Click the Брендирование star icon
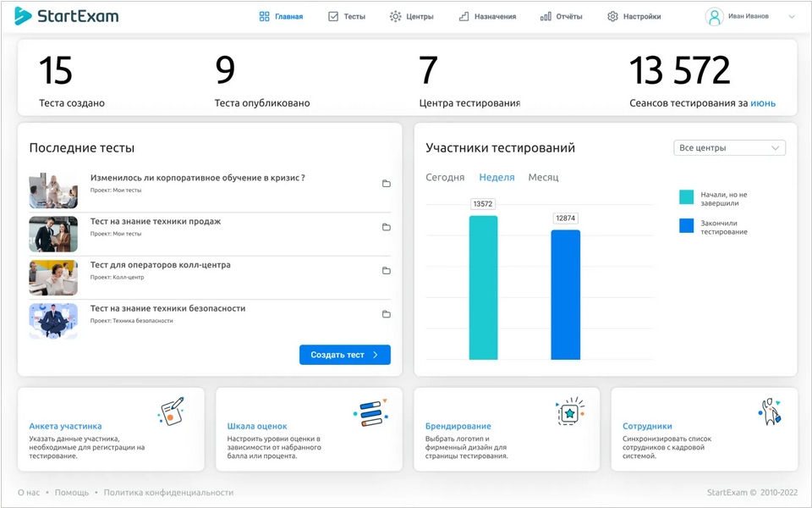812x508 pixels. (570, 411)
